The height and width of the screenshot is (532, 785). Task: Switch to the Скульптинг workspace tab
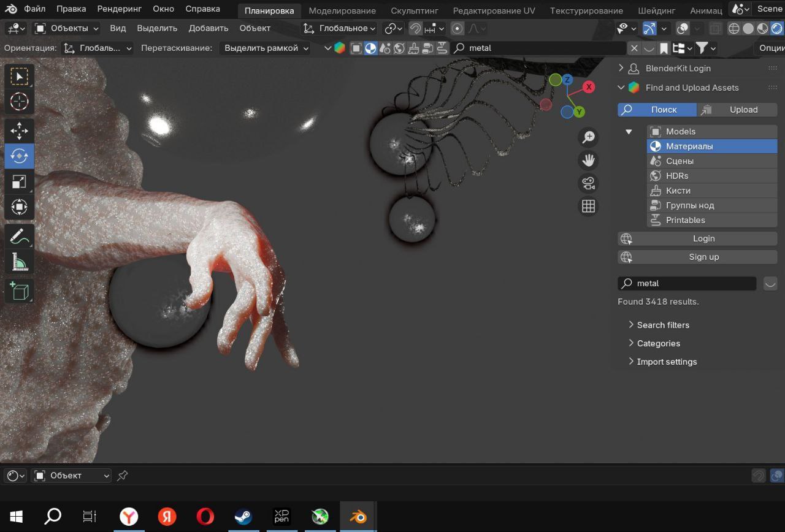coord(414,10)
